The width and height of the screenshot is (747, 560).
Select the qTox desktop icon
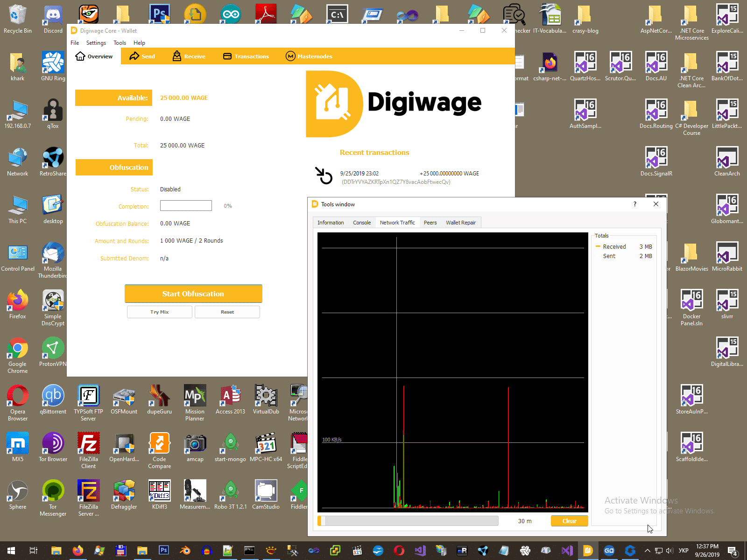coord(53,114)
